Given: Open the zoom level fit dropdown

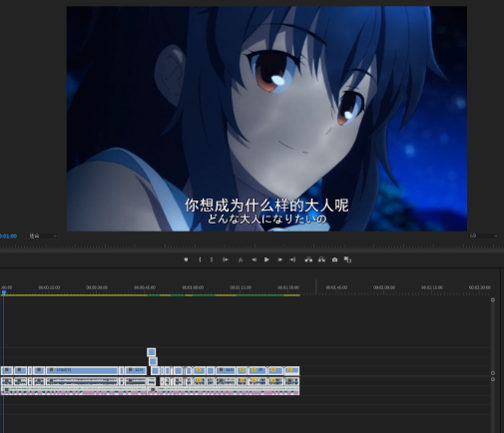Looking at the screenshot, I should click(43, 235).
